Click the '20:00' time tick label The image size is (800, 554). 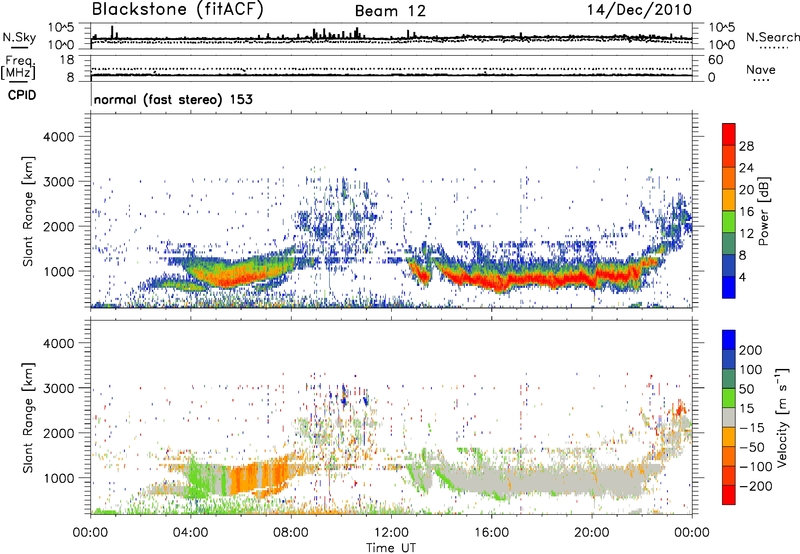pos(591,533)
